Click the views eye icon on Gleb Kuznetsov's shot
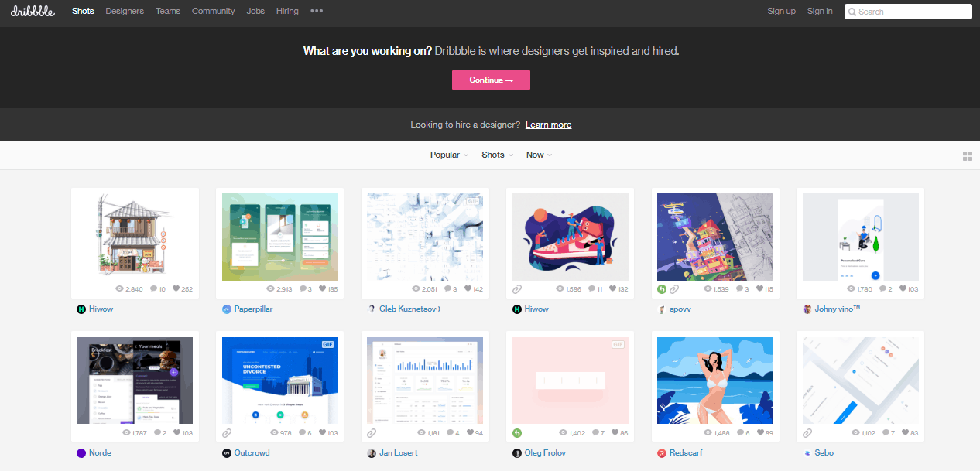 tap(416, 289)
